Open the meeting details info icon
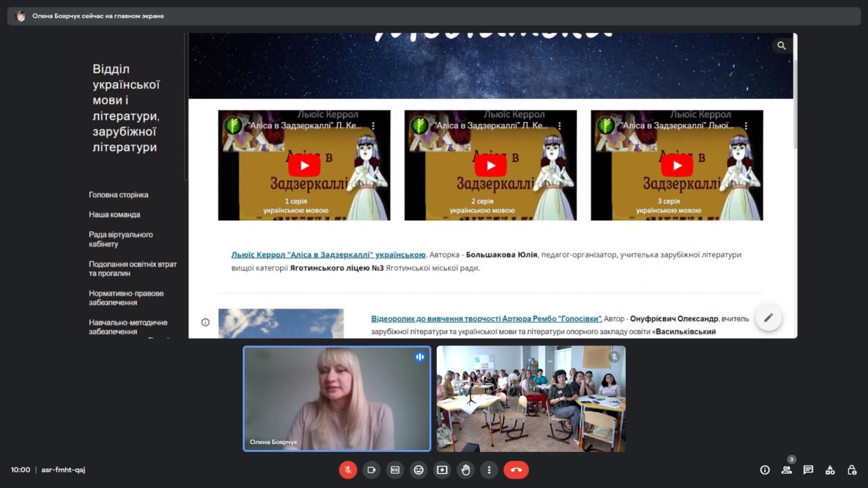Image resolution: width=868 pixels, height=488 pixels. [x=765, y=470]
